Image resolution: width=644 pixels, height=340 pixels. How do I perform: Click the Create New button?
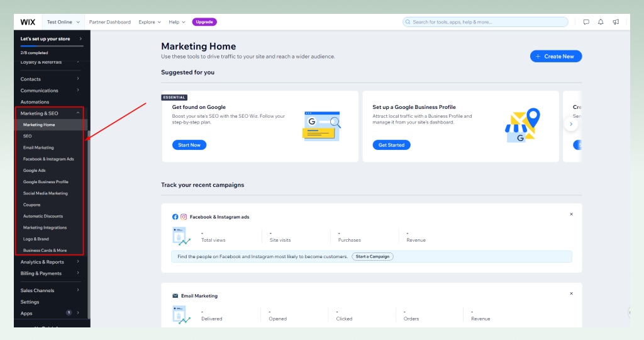[556, 56]
